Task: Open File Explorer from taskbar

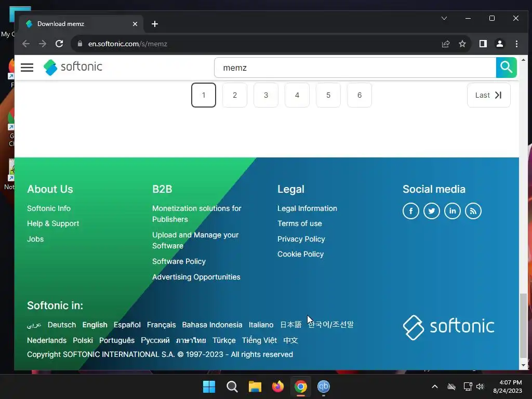Action: tap(255, 387)
